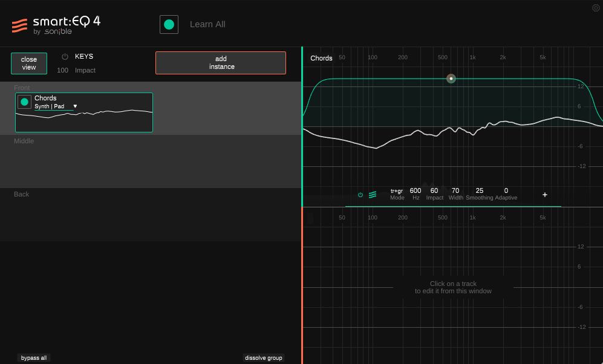The width and height of the screenshot is (603, 364).
Task: Toggle the smart filter band power icon
Action: click(x=360, y=195)
